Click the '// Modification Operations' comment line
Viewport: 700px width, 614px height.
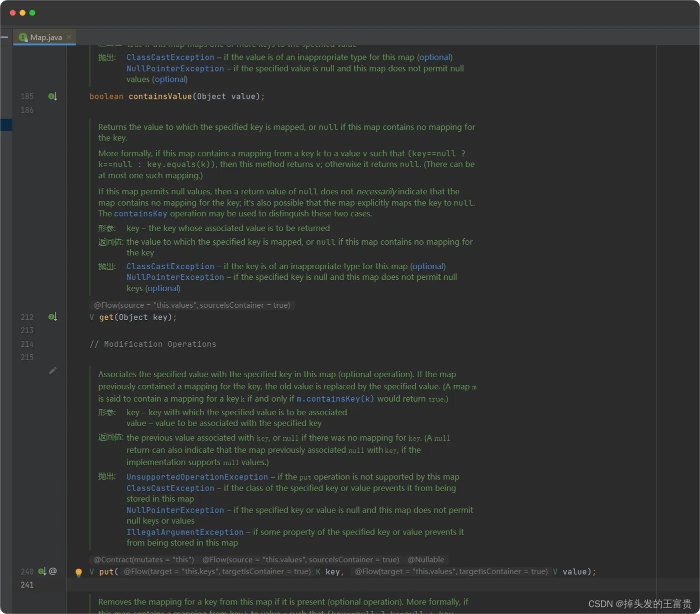pos(153,344)
